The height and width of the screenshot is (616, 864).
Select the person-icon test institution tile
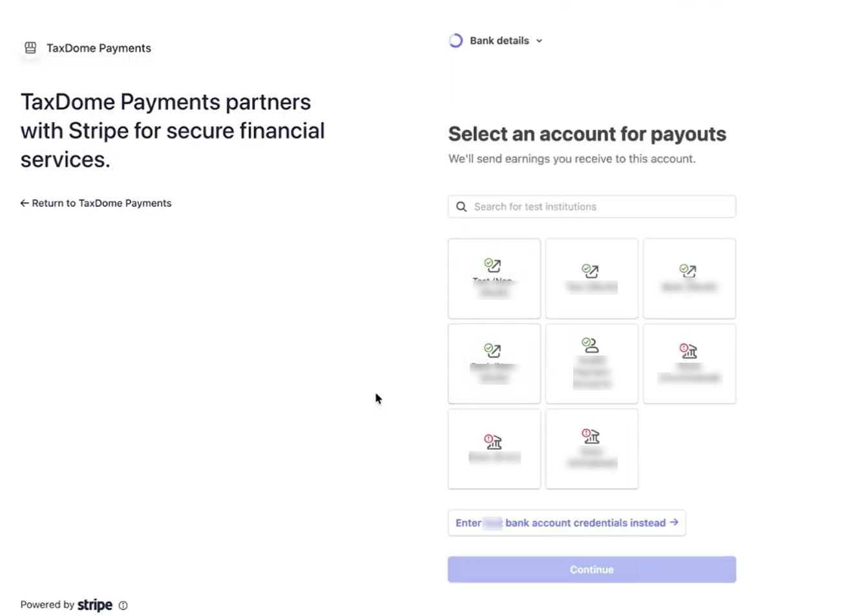click(x=591, y=364)
